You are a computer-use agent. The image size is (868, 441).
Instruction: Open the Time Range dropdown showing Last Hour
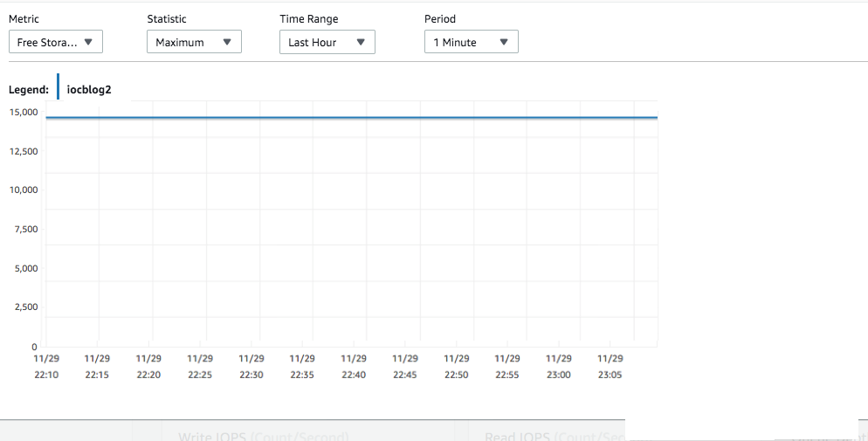[327, 42]
